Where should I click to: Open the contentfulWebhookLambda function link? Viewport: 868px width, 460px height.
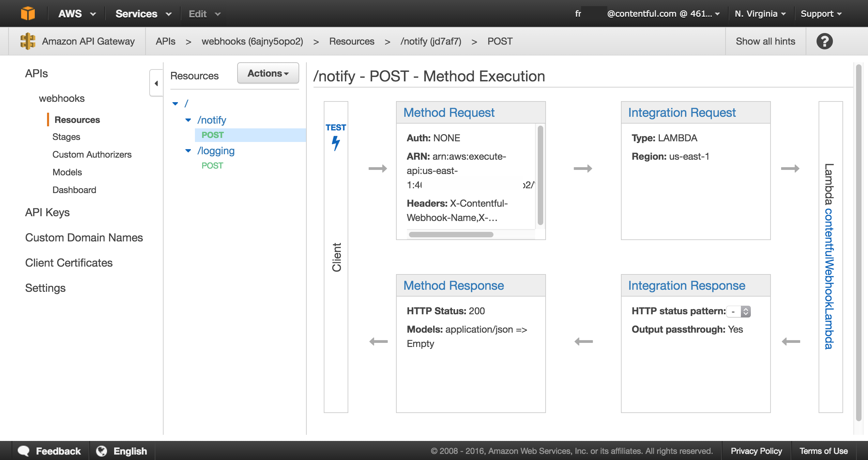[829, 279]
